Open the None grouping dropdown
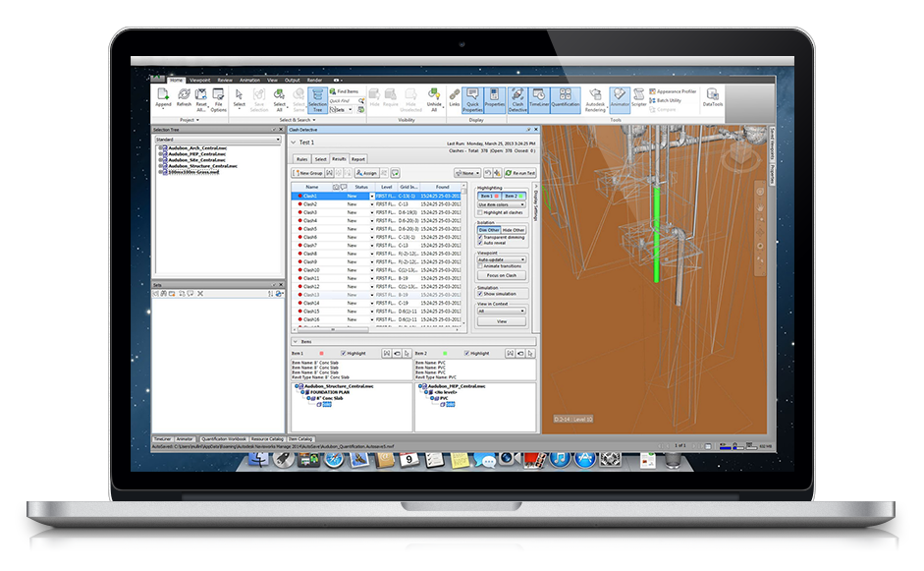 (467, 173)
